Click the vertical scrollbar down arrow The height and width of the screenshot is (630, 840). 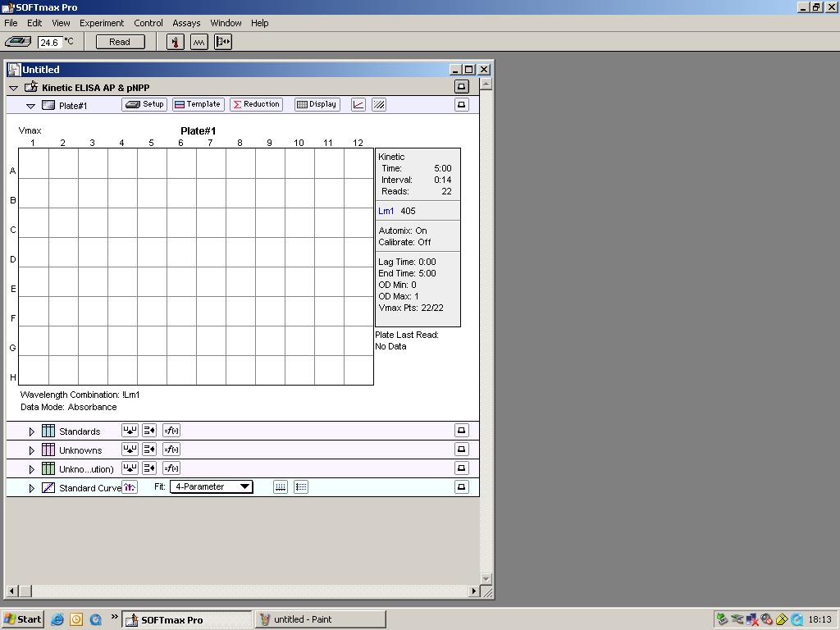point(486,578)
